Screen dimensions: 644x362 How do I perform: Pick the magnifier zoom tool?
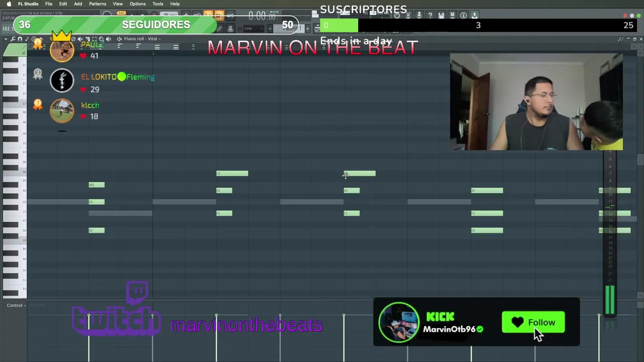(x=101, y=39)
